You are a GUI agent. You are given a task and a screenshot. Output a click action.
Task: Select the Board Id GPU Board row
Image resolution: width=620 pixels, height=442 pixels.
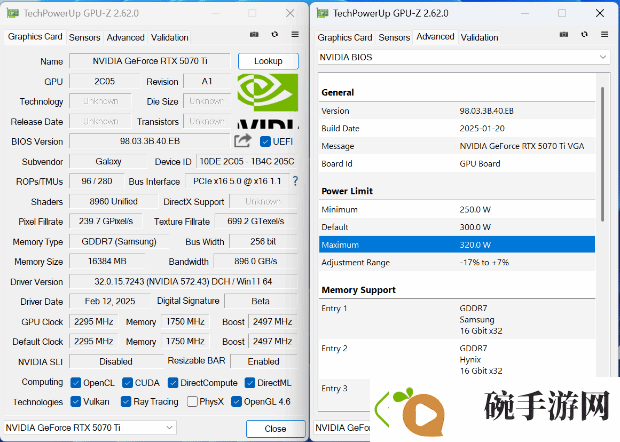click(x=457, y=164)
